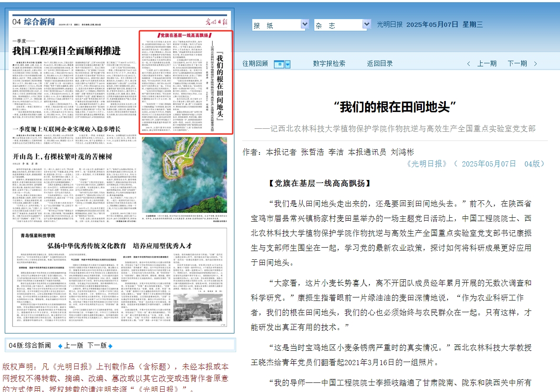The width and height of the screenshot is (560, 392).
Task: Click the 04 综合新闻 header on the page image
Action: click(x=34, y=22)
